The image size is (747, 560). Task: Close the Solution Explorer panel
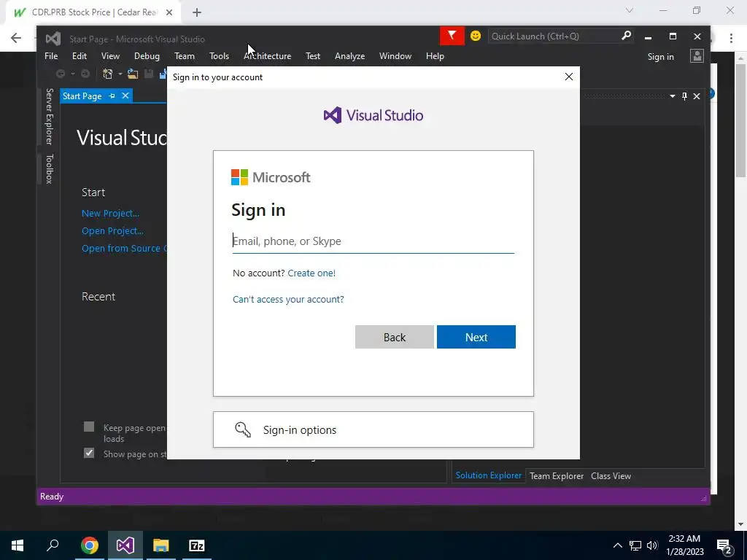[697, 96]
